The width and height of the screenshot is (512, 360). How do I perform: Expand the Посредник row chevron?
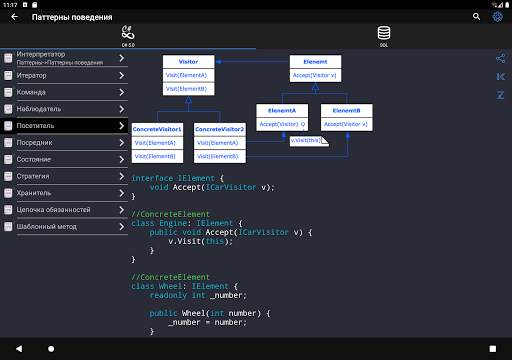(x=122, y=142)
